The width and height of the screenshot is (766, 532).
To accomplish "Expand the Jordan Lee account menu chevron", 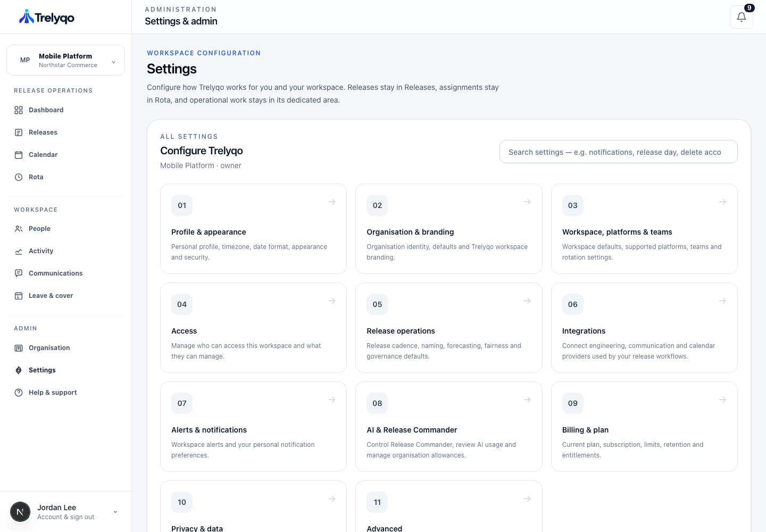I will 115,512.
